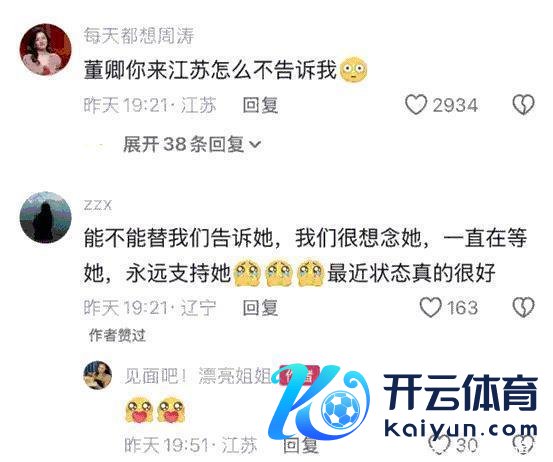Tap broken heart on zzx comment
This screenshot has width=553, height=462.
coord(524,307)
